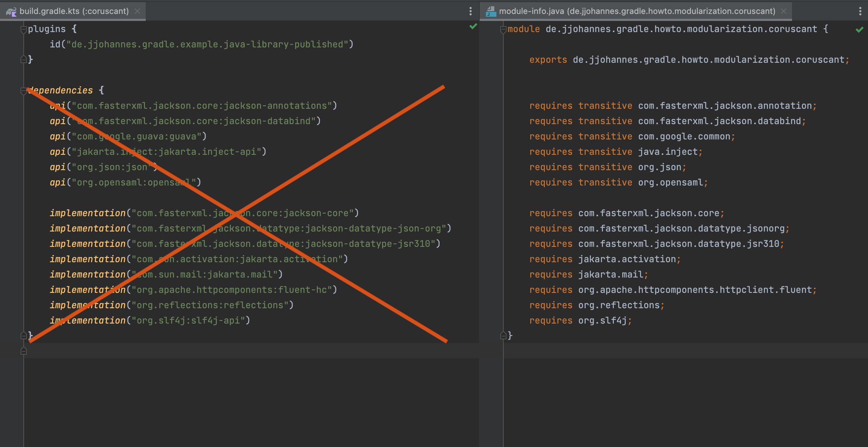
Task: Click fold end marker of module block
Action: (x=503, y=336)
